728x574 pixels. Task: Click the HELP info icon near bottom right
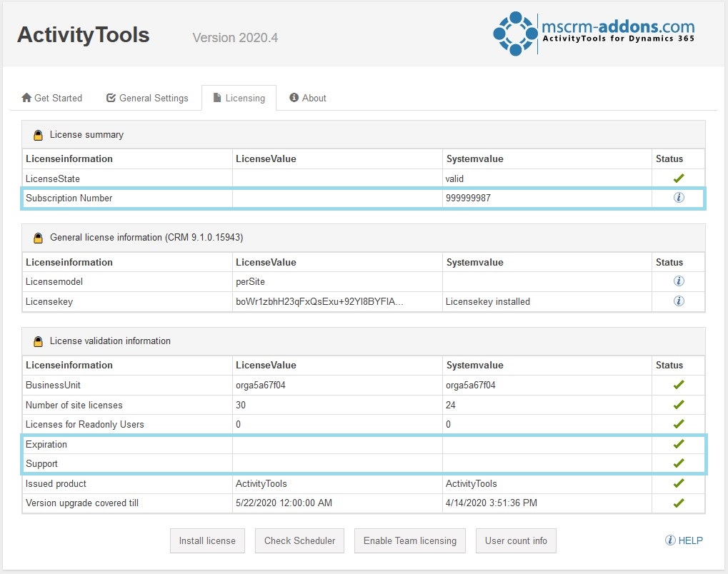tap(669, 540)
